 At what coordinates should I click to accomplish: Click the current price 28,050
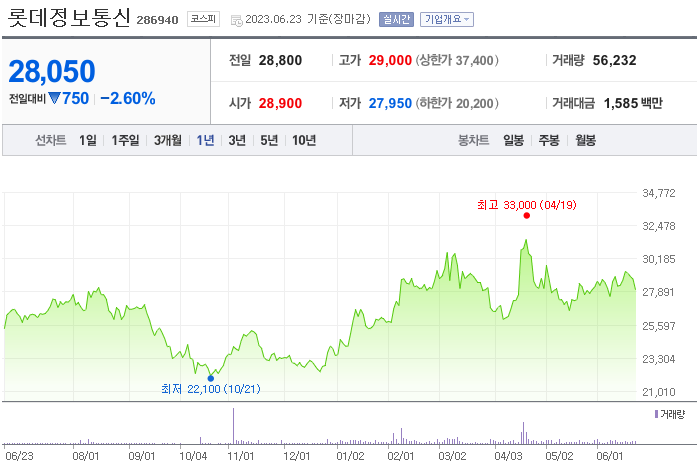(x=52, y=71)
